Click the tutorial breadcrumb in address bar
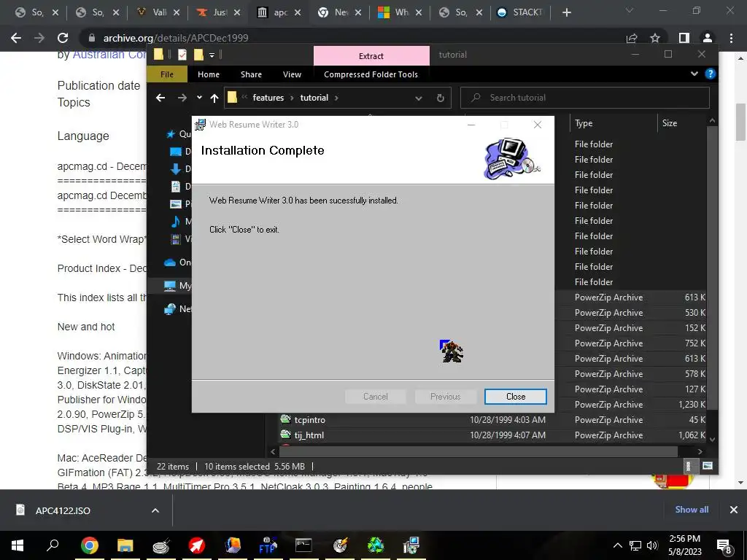 (x=314, y=98)
